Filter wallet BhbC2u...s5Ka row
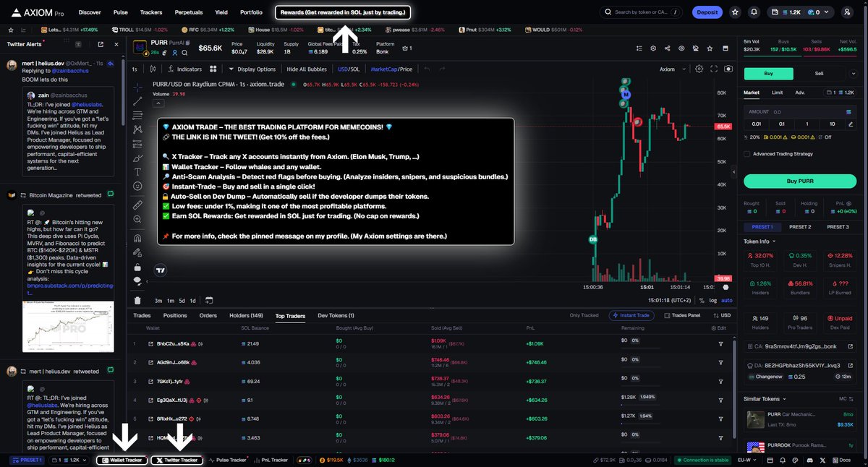The width and height of the screenshot is (868, 467). pyautogui.click(x=720, y=343)
